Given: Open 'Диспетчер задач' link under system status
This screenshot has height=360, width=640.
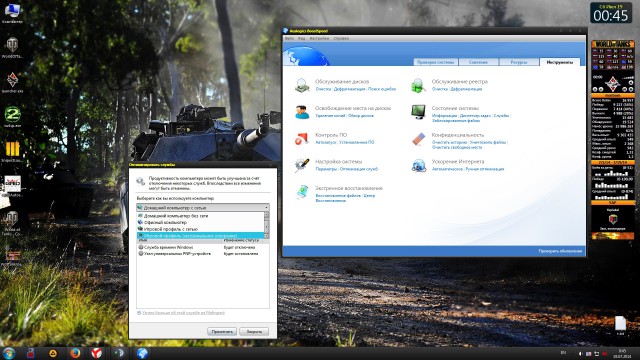Looking at the screenshot, I should 475,116.
